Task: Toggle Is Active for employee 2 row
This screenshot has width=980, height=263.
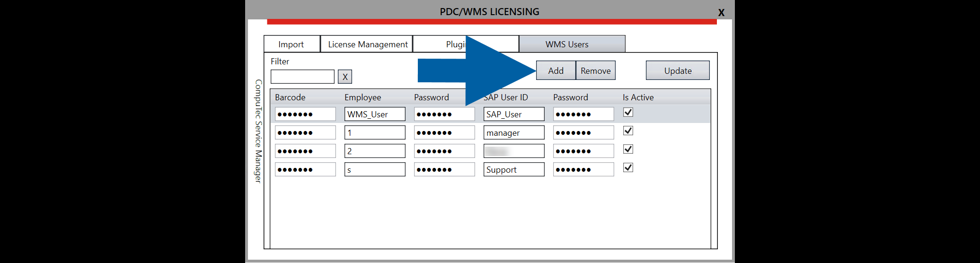Action: (628, 149)
